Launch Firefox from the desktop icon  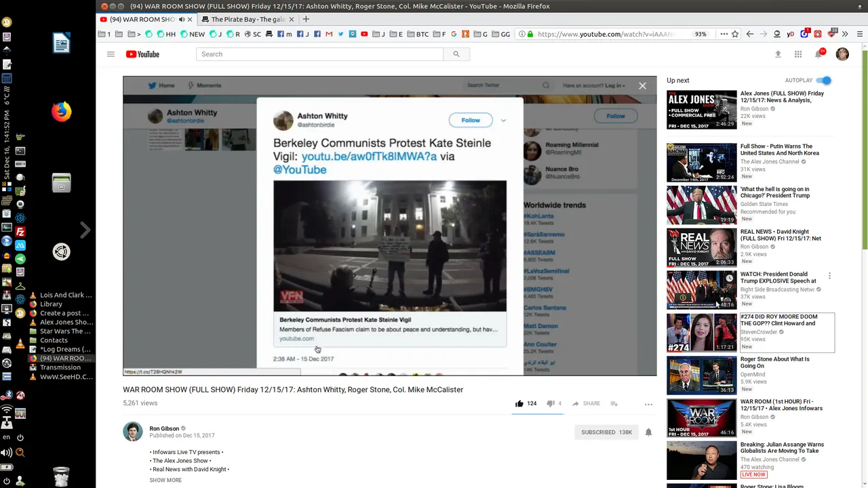coord(62,111)
